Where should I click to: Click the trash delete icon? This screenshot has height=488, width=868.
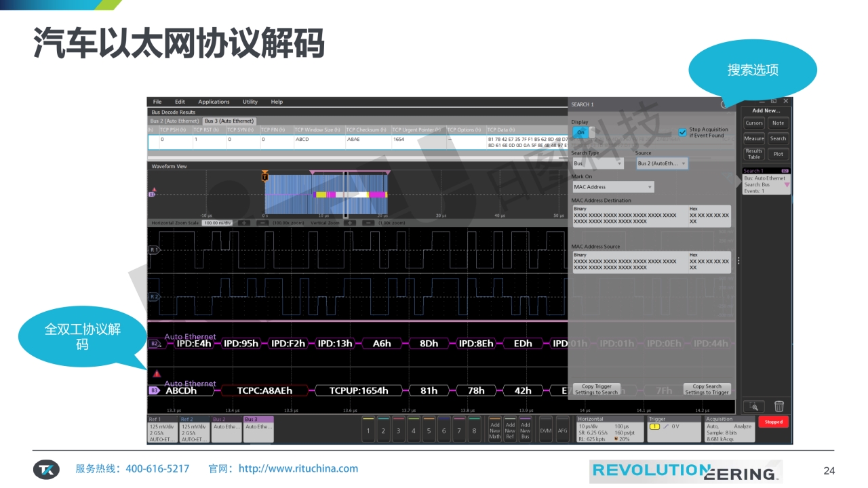779,407
